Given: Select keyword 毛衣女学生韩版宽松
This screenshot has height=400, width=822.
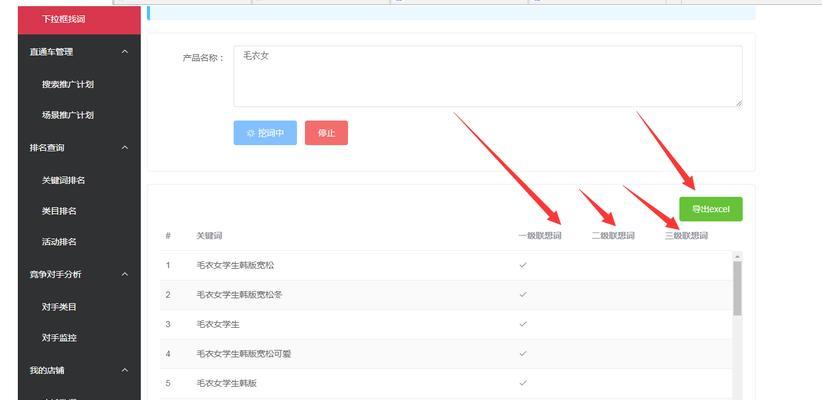Looking at the screenshot, I should (x=235, y=265).
